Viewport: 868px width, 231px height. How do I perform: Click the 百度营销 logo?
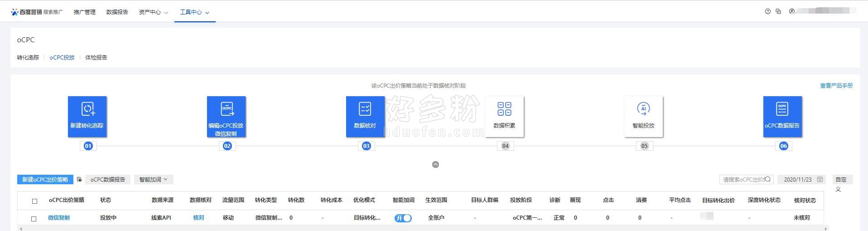(x=26, y=12)
